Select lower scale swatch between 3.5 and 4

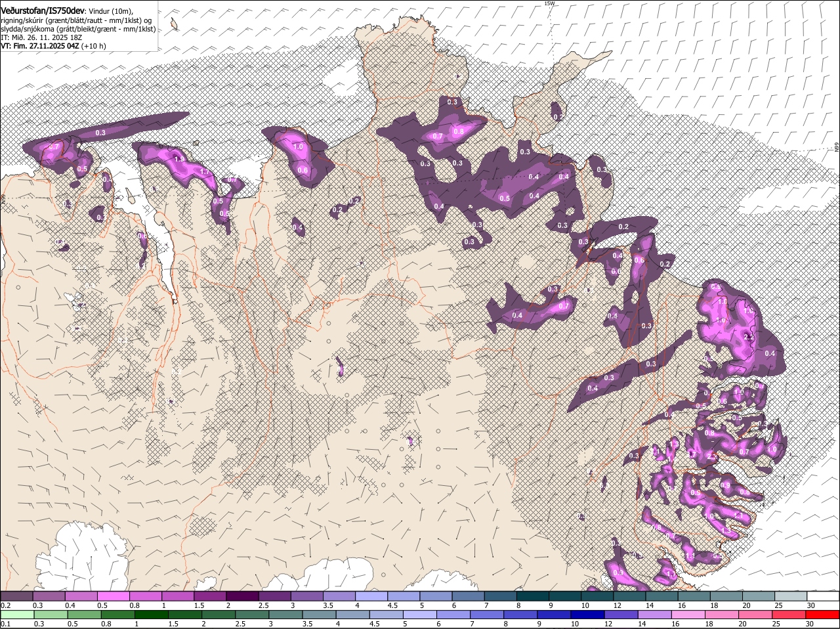coord(318,615)
